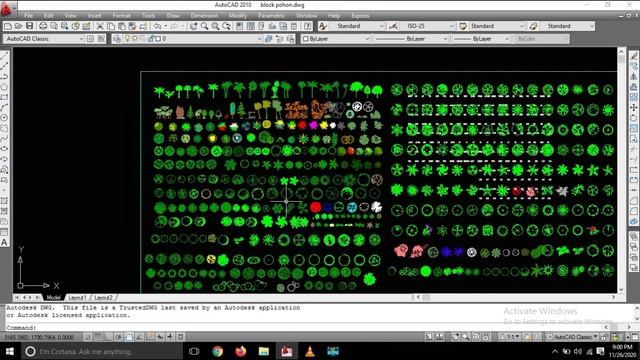Open the AutoCAD Classic workspace dropdown

[44, 39]
